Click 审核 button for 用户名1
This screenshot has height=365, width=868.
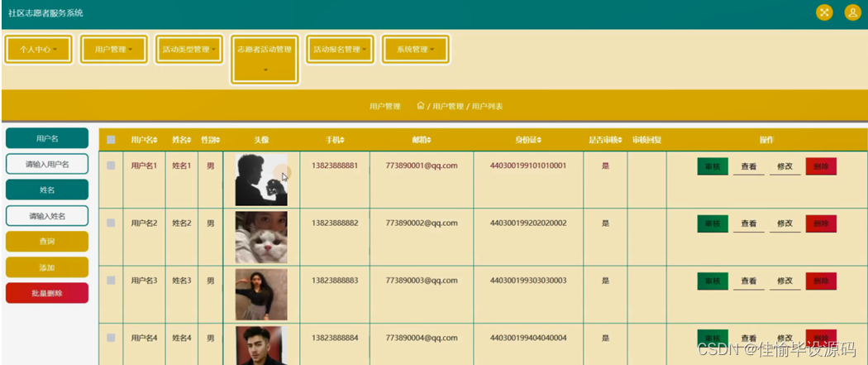tap(713, 166)
